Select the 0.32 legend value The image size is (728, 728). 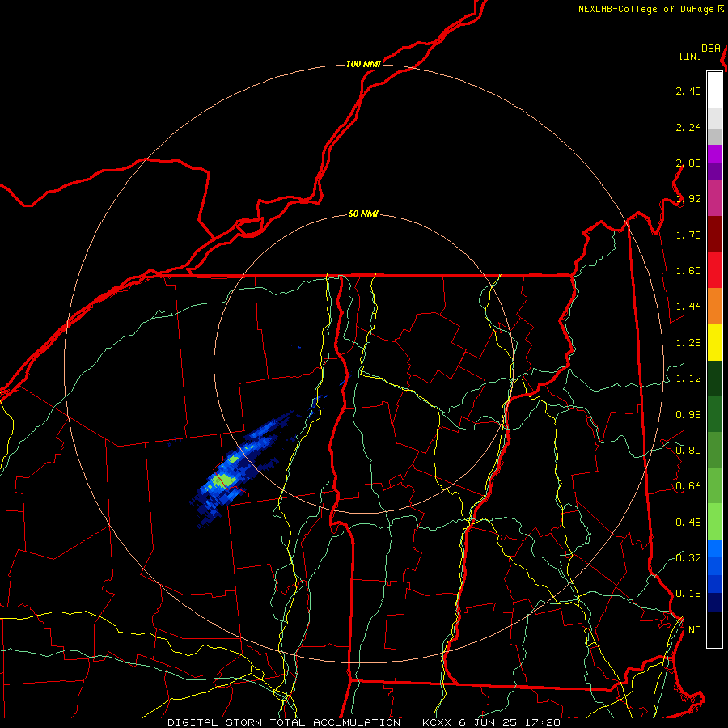(x=688, y=558)
